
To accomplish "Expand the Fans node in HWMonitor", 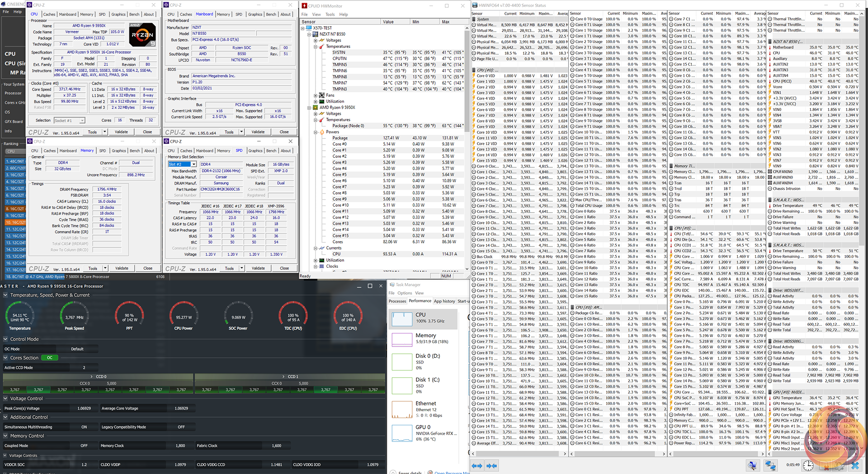I will pyautogui.click(x=316, y=95).
